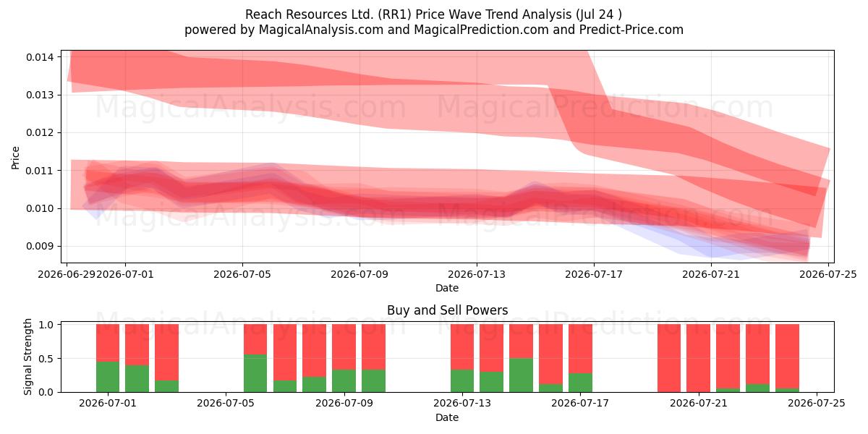Click the 2026-07-13 tick under the price chart
The width and height of the screenshot is (868, 434).
click(x=477, y=274)
